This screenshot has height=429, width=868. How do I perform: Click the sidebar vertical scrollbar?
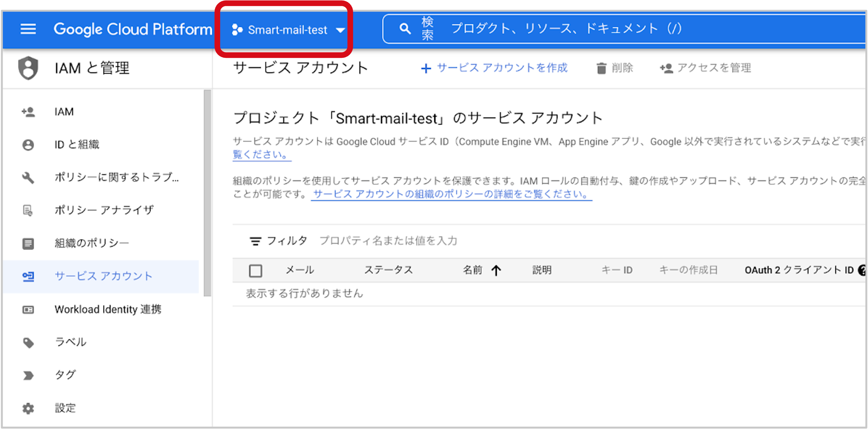tap(207, 193)
